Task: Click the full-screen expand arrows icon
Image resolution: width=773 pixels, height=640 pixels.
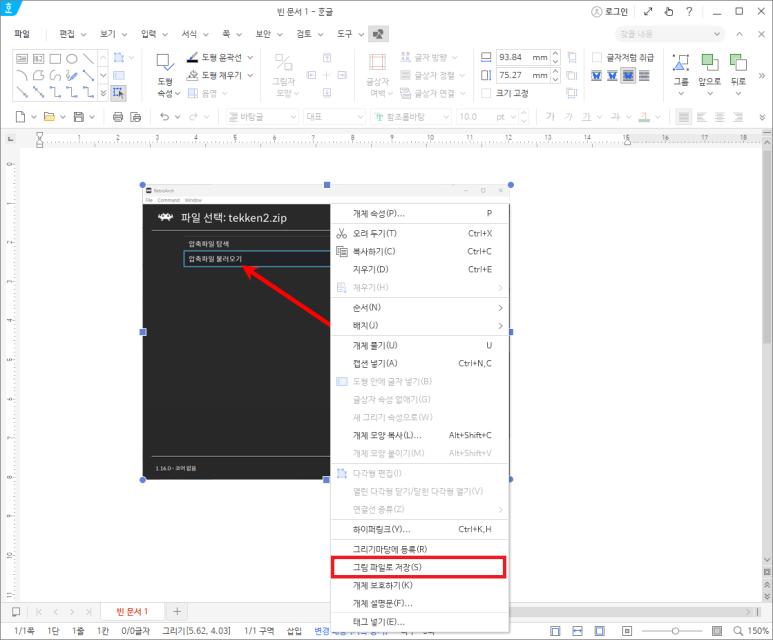Action: click(x=648, y=11)
